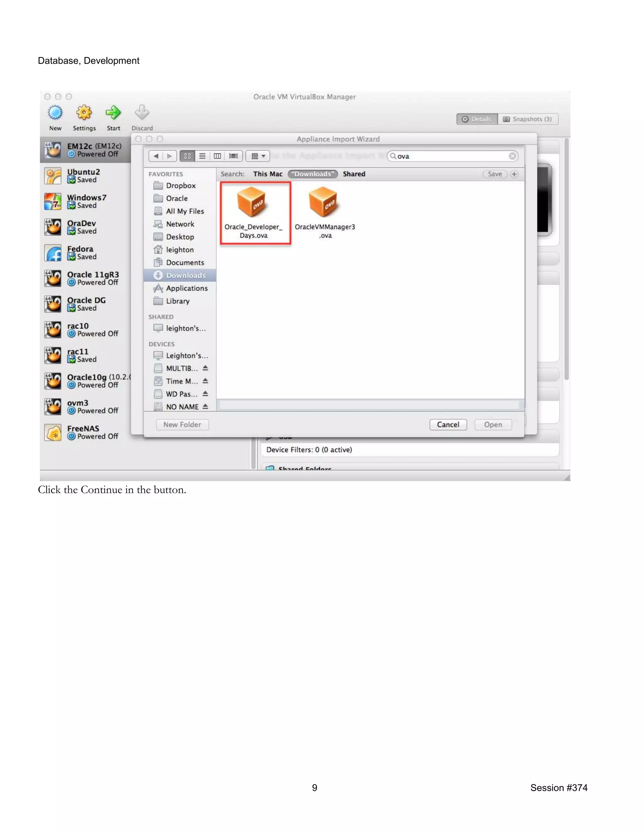
Task: Open Network in Favorites sidebar
Action: coord(180,224)
